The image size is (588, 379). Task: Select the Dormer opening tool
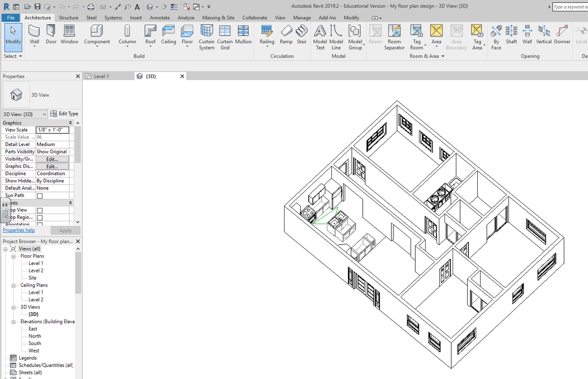tap(562, 35)
